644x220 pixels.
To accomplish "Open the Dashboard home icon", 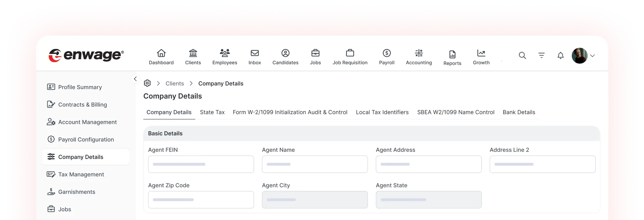I will pyautogui.click(x=161, y=53).
